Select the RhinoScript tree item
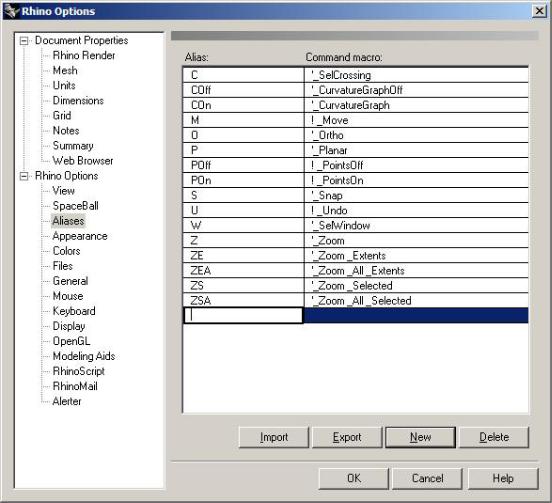The height and width of the screenshot is (503, 552). point(79,371)
